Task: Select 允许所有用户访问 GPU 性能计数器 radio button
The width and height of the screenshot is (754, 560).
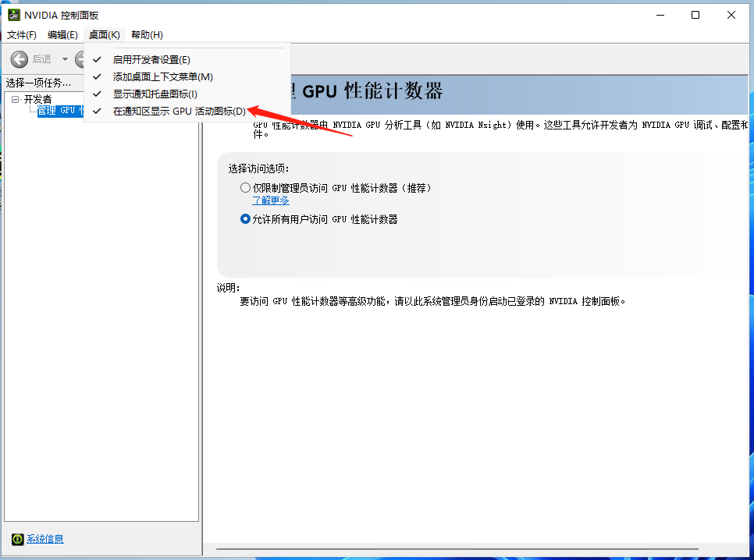Action: point(245,219)
